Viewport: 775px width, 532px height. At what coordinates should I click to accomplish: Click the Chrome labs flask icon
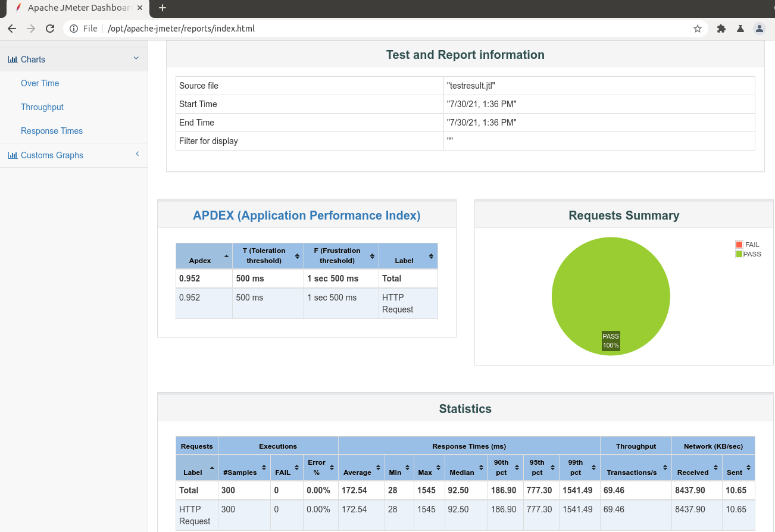(x=740, y=29)
